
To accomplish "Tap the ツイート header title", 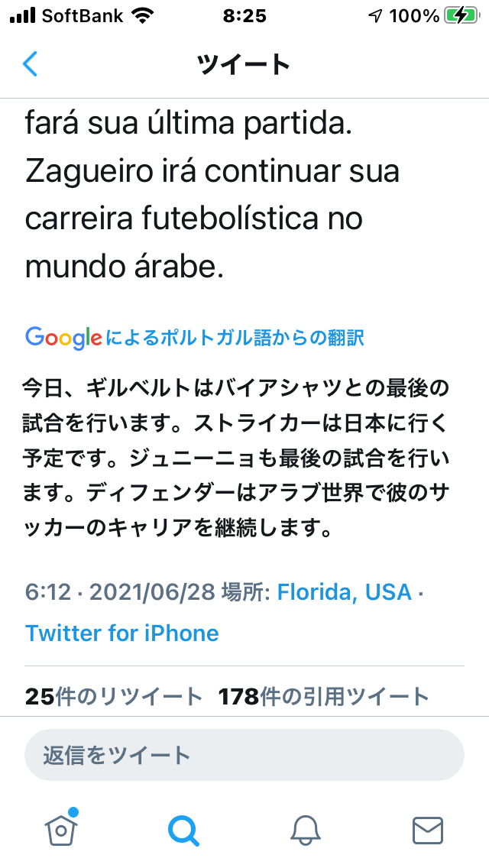I will pos(244,64).
